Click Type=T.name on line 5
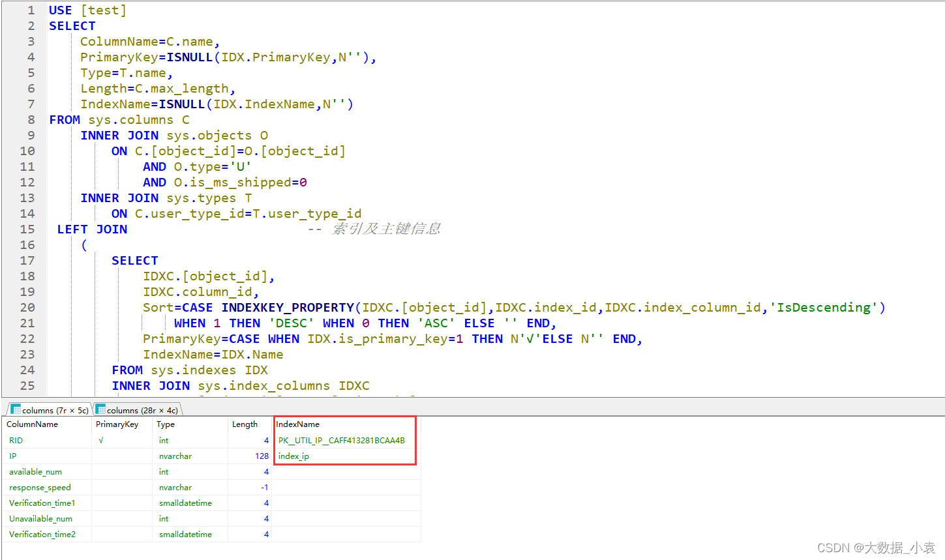 [127, 73]
